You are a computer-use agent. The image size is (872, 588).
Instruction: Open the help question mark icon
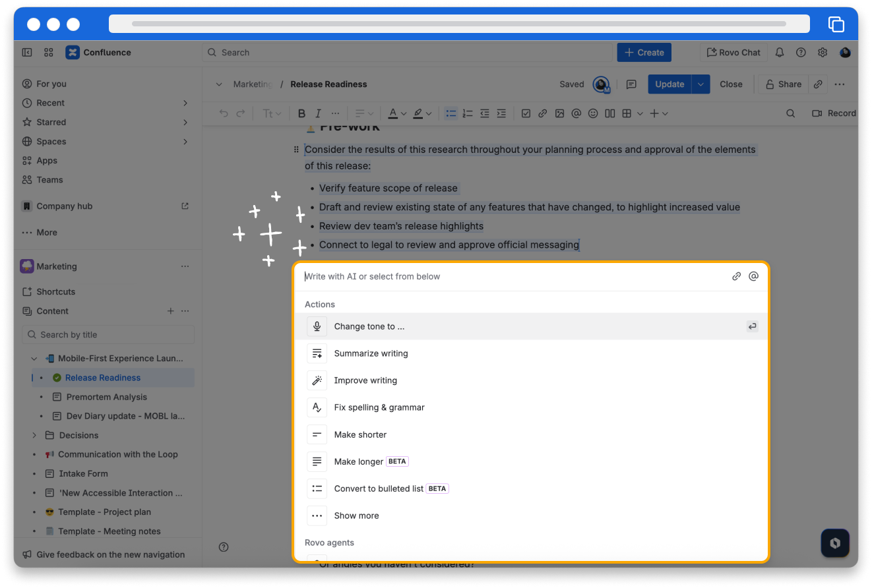tap(801, 53)
